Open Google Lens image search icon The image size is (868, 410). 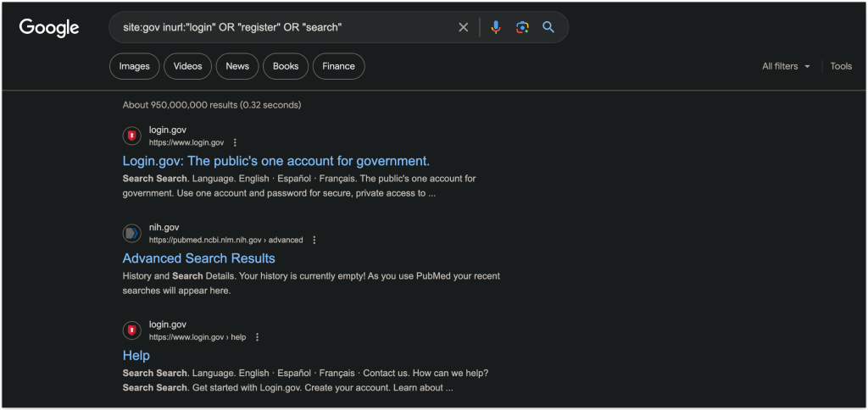[522, 27]
